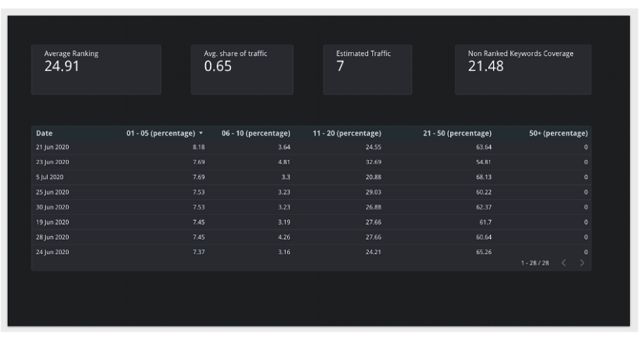Select the 25 Jun 2020 date cell
Viewport: 644px width, 337px height.
[53, 192]
